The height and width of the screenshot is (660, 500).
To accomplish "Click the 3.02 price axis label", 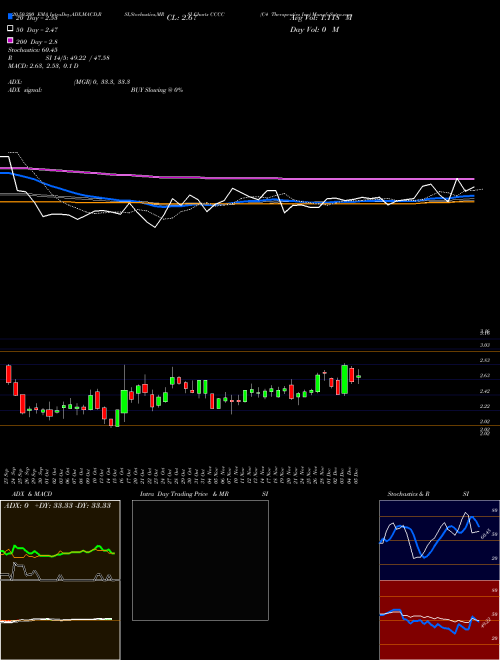I will [x=485, y=345].
